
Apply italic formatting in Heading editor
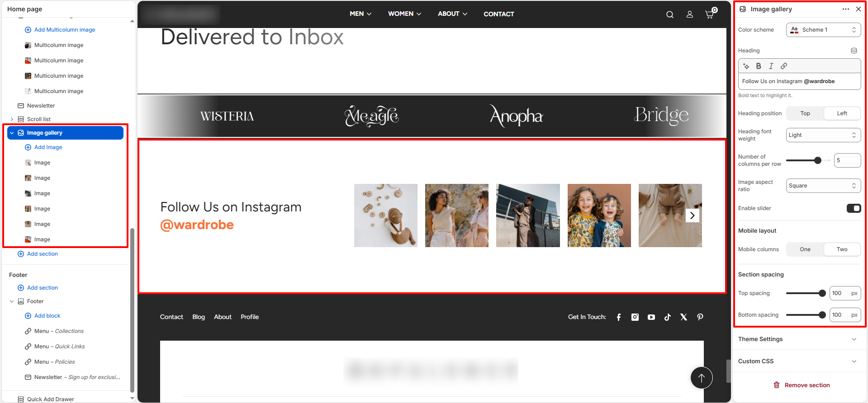click(x=771, y=66)
